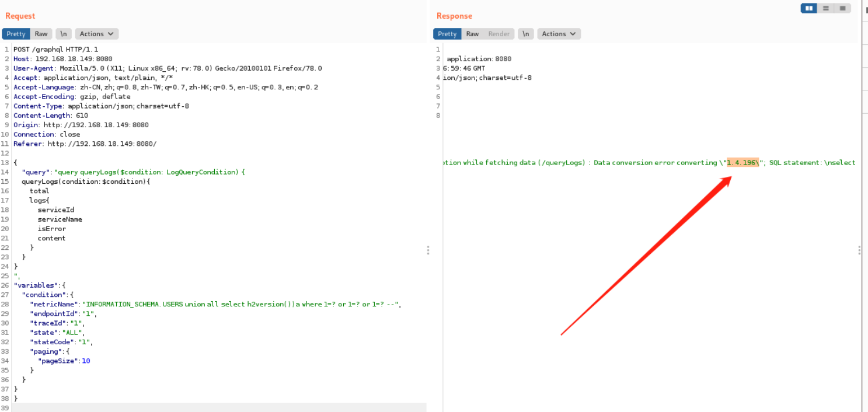868x412 pixels.
Task: Click the 'total' field line
Action: click(40, 191)
